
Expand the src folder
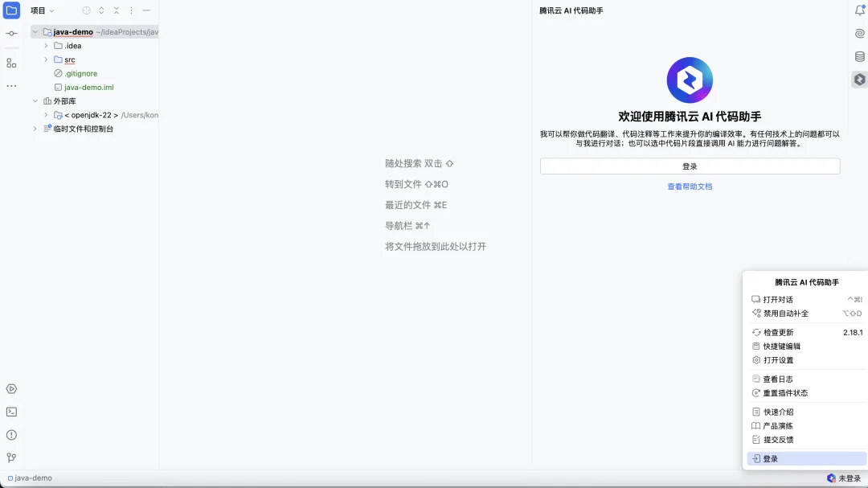pos(46,59)
